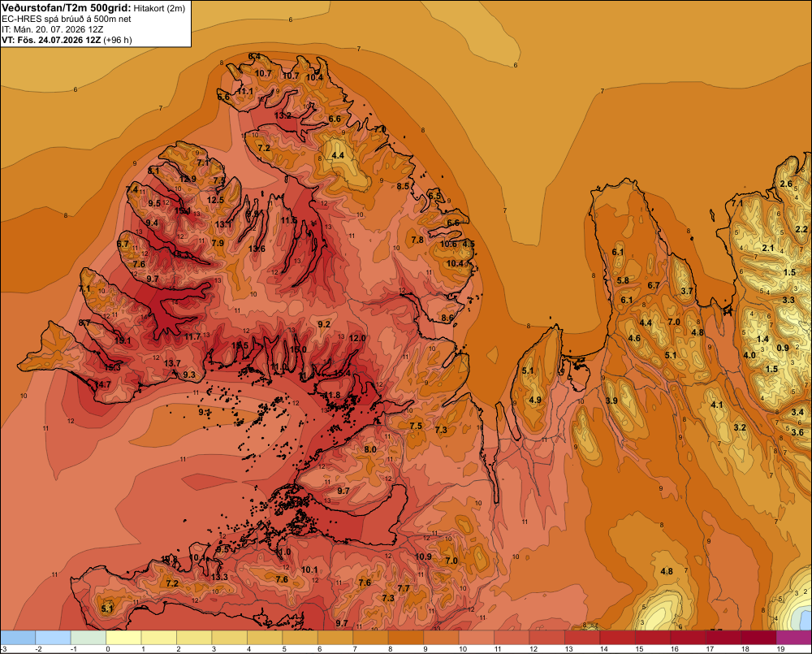Click the temperature value '10.1'
The height and width of the screenshot is (654, 812).
tap(309, 570)
